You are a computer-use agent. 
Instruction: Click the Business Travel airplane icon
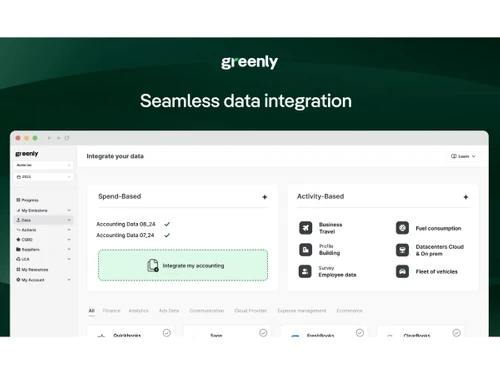click(306, 228)
